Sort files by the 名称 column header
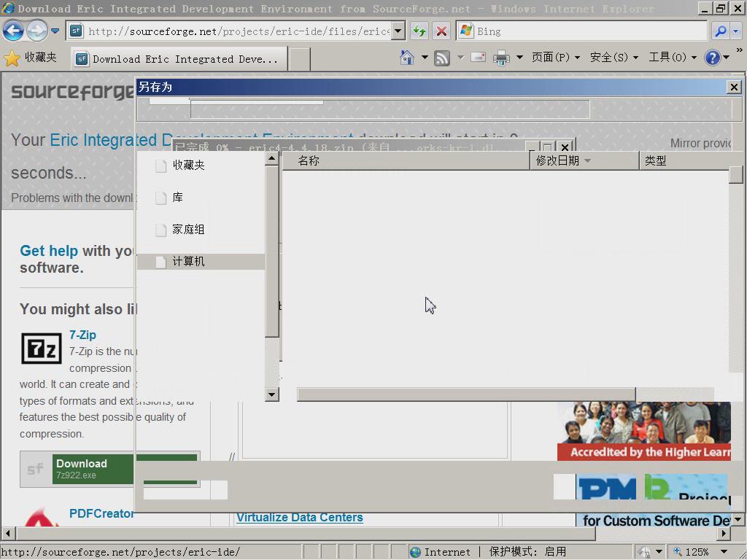The image size is (747, 560). click(406, 161)
